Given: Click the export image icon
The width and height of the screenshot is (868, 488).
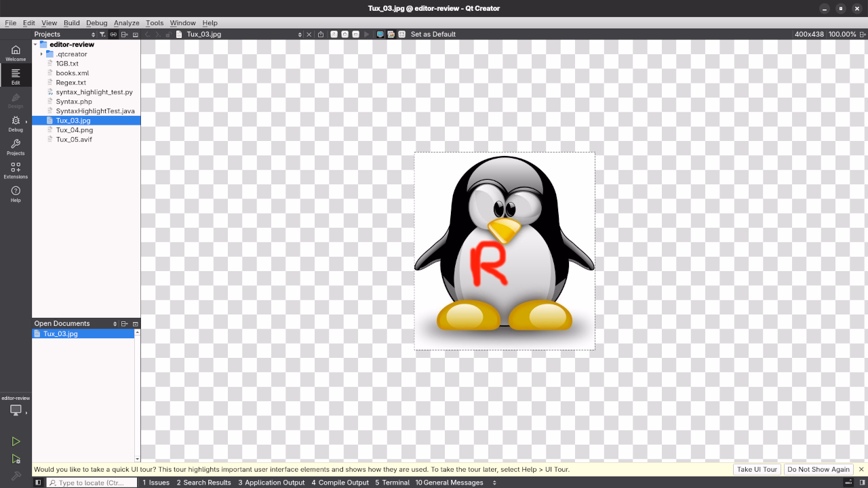Looking at the screenshot, I should [321, 34].
